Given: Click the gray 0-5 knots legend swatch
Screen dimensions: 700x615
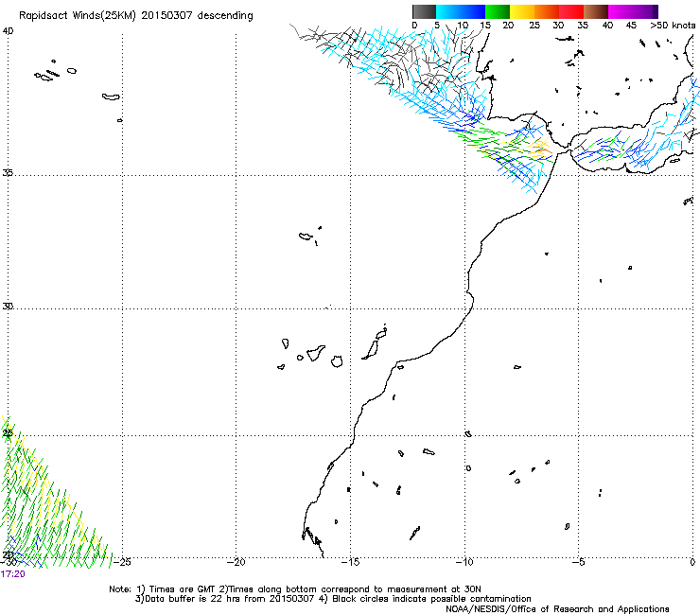Looking at the screenshot, I should pos(424,11).
